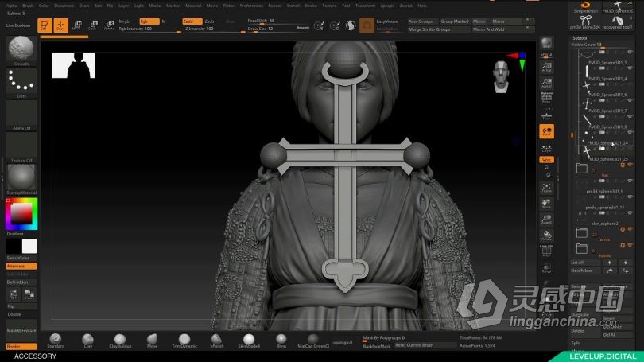Click Group Masked button
The height and width of the screenshot is (362, 644).
point(454,21)
